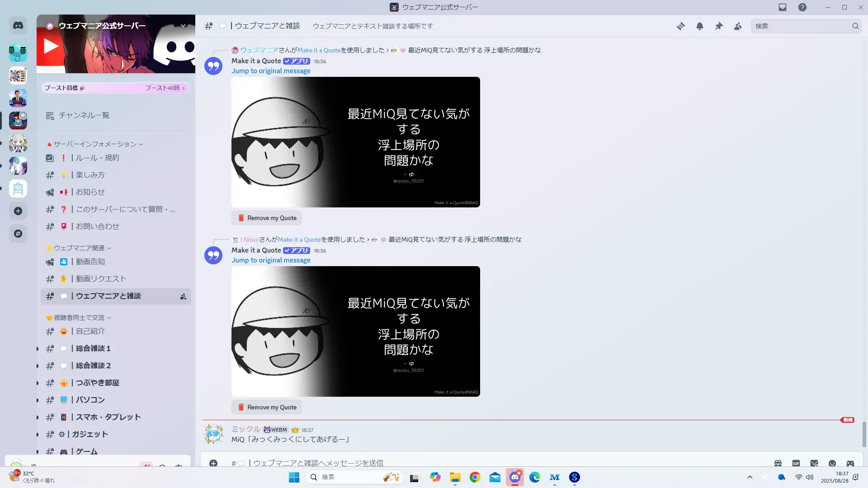Open Discord inbox icon in title bar
This screenshot has height=488, width=868.
click(783, 7)
